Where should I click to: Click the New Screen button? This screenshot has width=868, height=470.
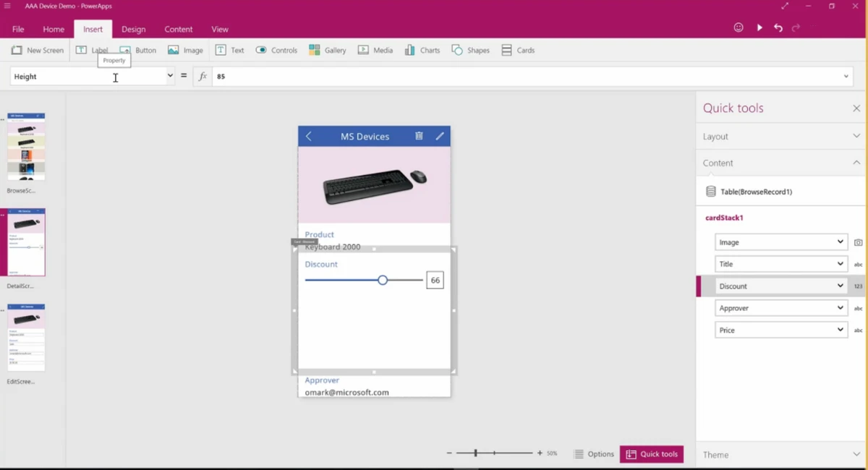pyautogui.click(x=37, y=50)
